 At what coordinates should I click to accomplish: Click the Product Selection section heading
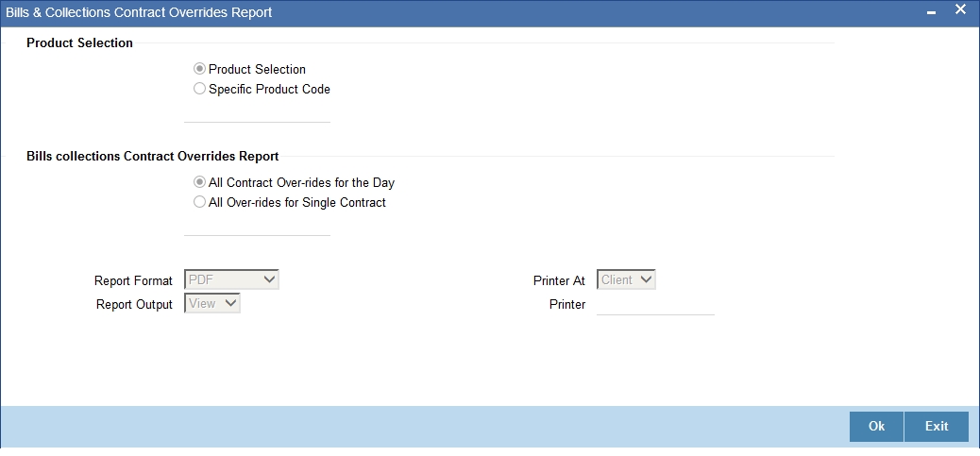pyautogui.click(x=79, y=42)
